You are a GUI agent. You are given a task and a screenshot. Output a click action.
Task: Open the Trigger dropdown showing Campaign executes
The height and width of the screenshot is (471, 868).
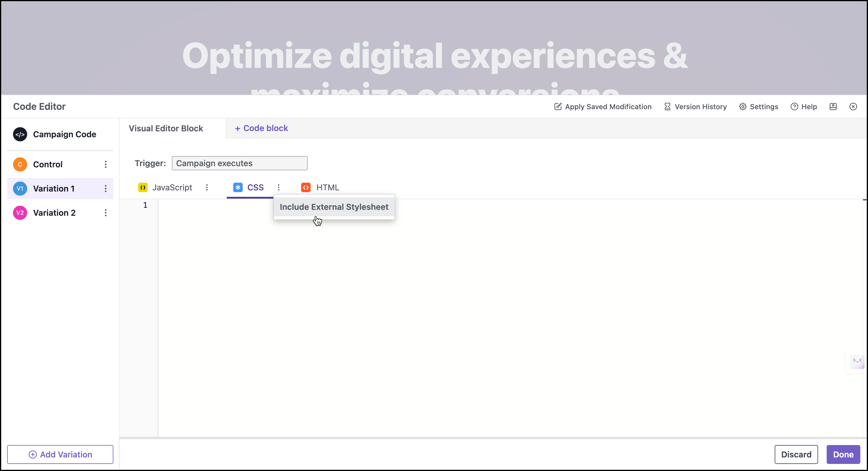(239, 163)
